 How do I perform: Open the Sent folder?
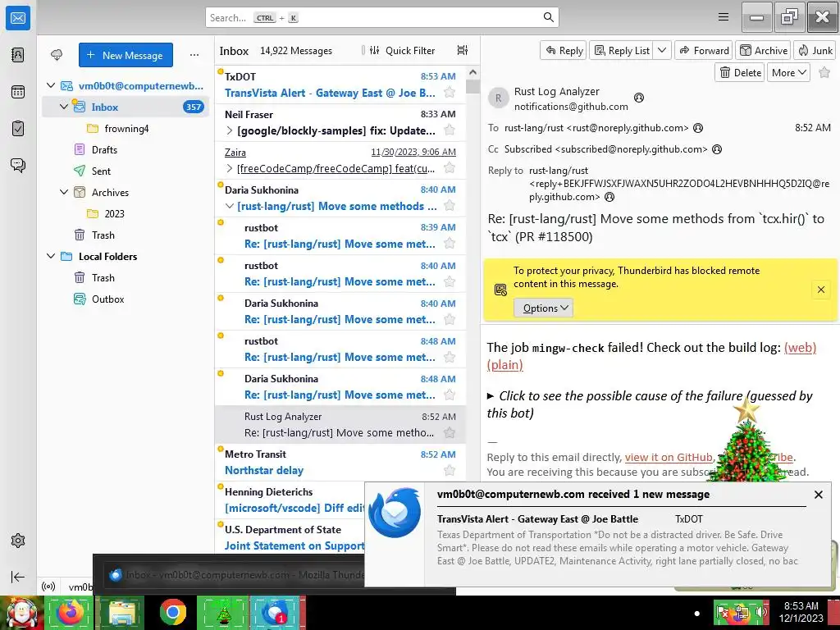(x=101, y=171)
